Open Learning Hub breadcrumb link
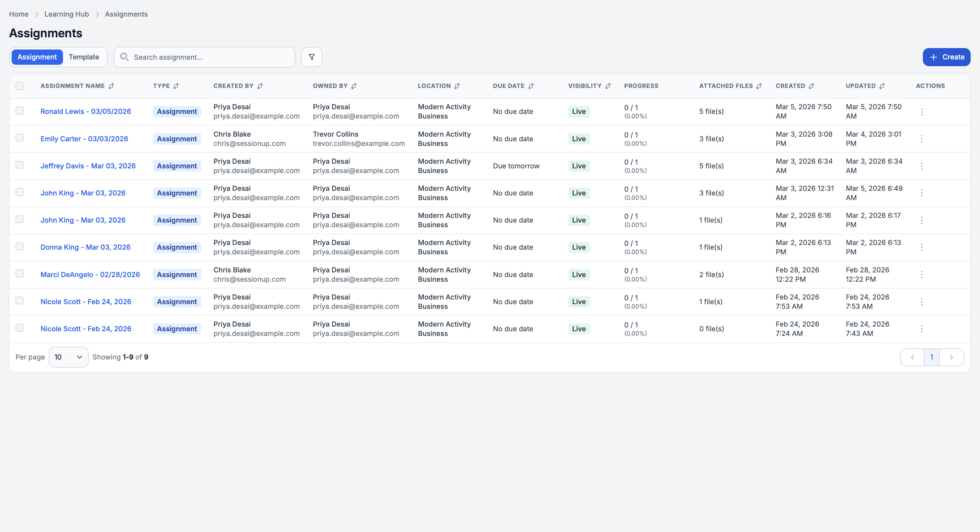The height and width of the screenshot is (532, 980). pyautogui.click(x=66, y=14)
